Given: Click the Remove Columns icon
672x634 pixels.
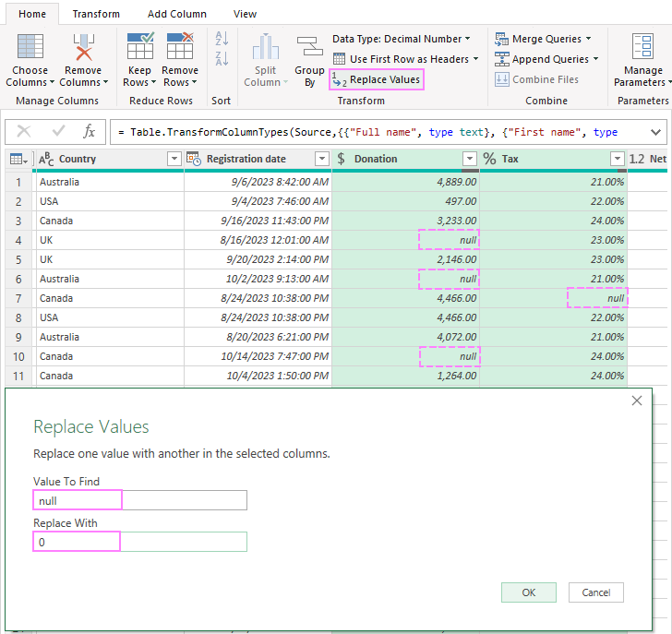Looking at the screenshot, I should tap(84, 47).
